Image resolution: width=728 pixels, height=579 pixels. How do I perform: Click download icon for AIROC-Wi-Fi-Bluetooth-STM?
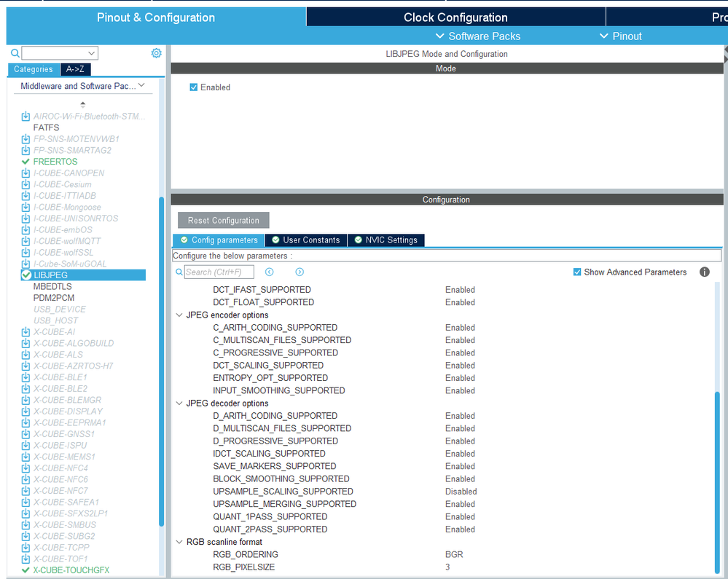26,116
